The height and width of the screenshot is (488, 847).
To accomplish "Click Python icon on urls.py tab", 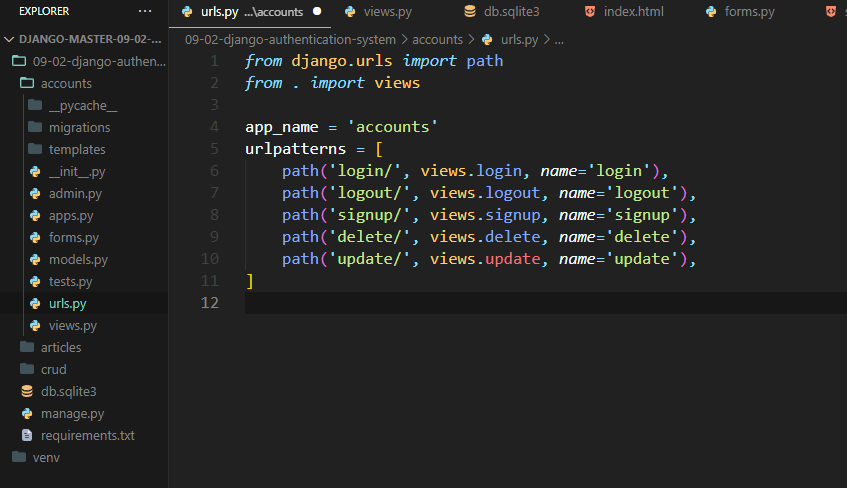I will pyautogui.click(x=187, y=12).
